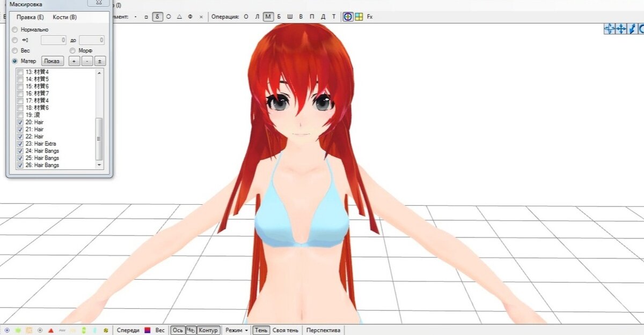The width and height of the screenshot is (644, 335).
Task: Select the triangle joint selection element
Action: (x=179, y=17)
